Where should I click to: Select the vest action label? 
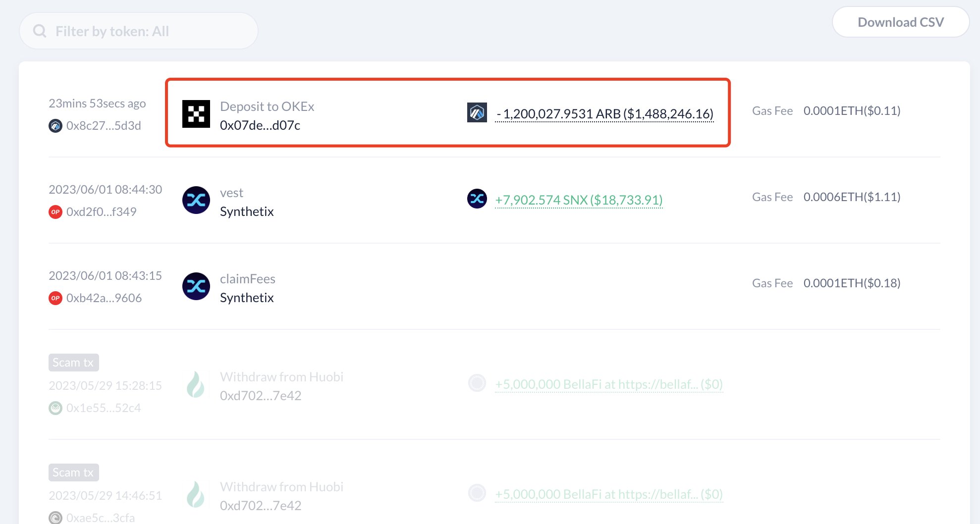[231, 193]
